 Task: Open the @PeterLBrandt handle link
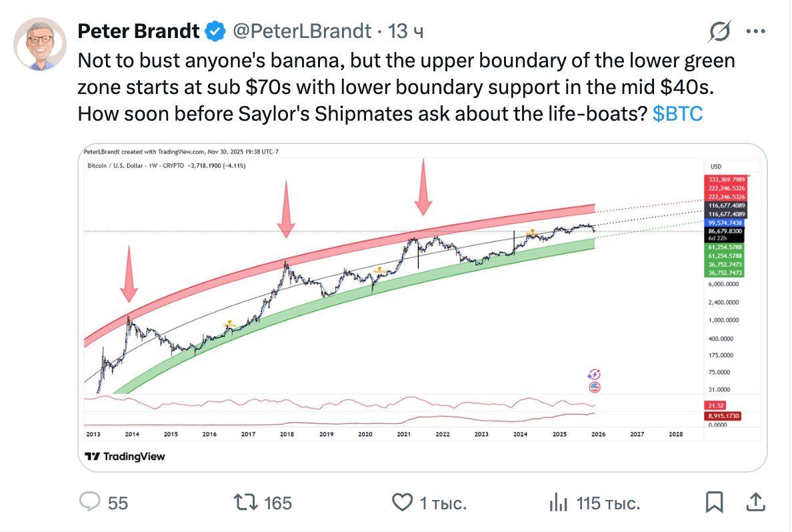300,31
